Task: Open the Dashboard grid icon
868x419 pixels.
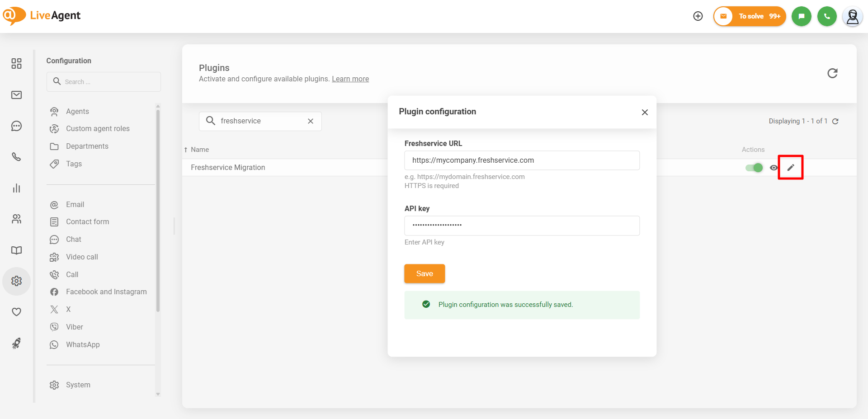Action: pyautogui.click(x=17, y=64)
